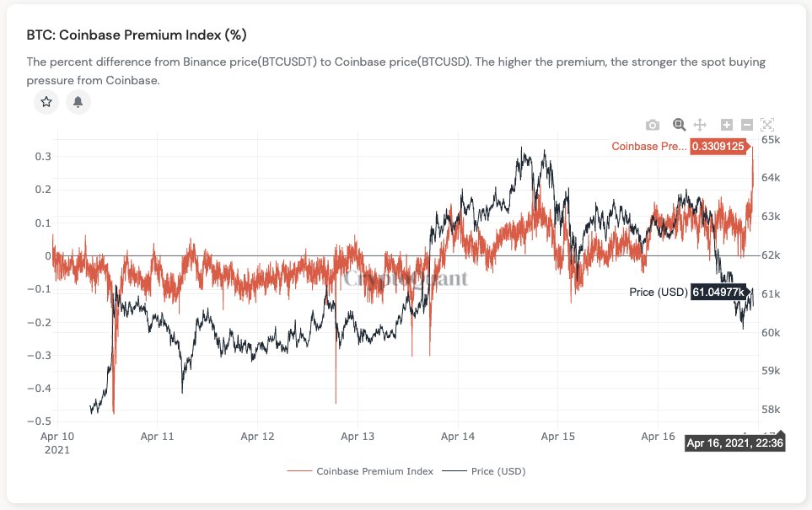
Task: Zoom in using the plus icon
Action: tap(727, 124)
